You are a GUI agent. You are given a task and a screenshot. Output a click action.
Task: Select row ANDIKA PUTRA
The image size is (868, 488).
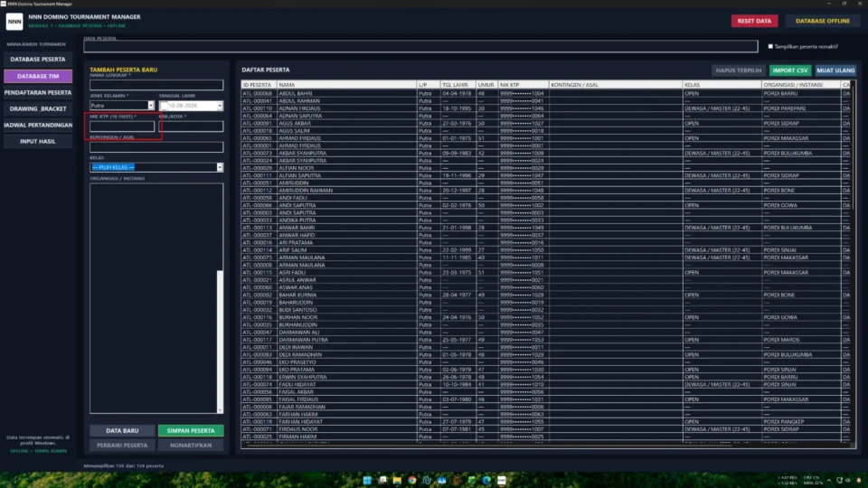545,221
